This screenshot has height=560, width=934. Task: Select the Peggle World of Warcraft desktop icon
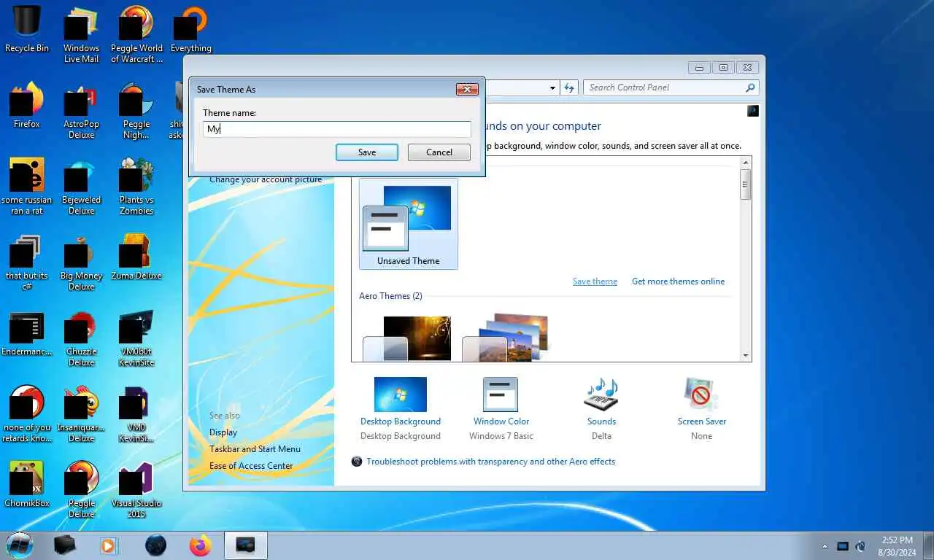136,34
